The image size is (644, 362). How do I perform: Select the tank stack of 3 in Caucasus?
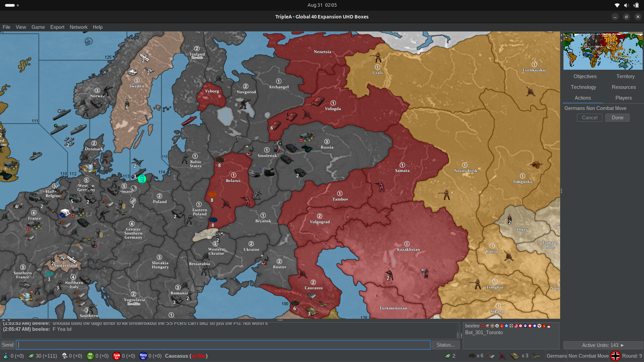tap(312, 311)
